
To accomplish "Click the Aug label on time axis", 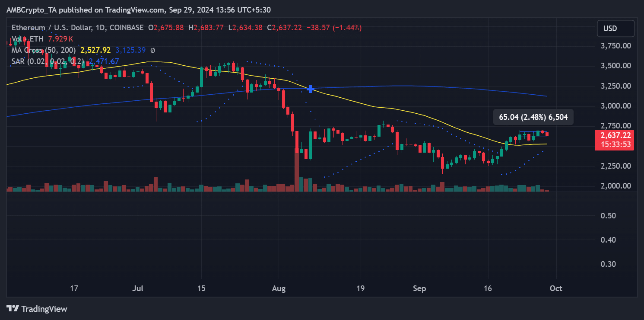I will pos(279,288).
